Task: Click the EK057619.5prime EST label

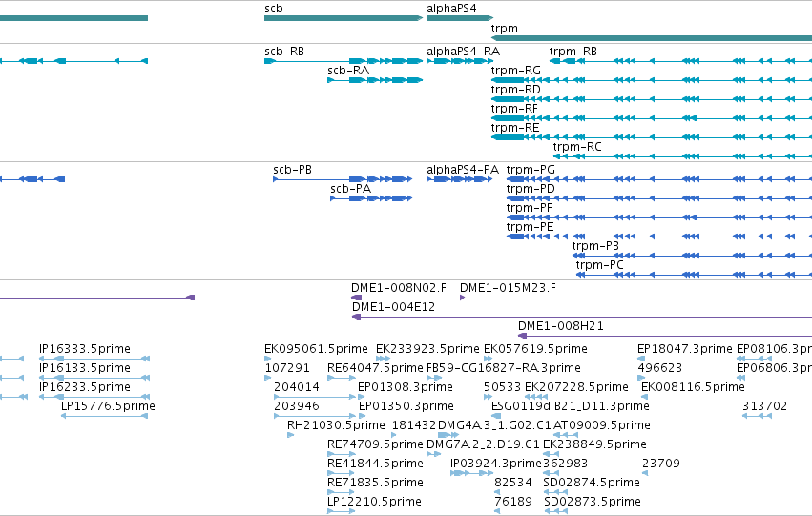Action: click(535, 349)
